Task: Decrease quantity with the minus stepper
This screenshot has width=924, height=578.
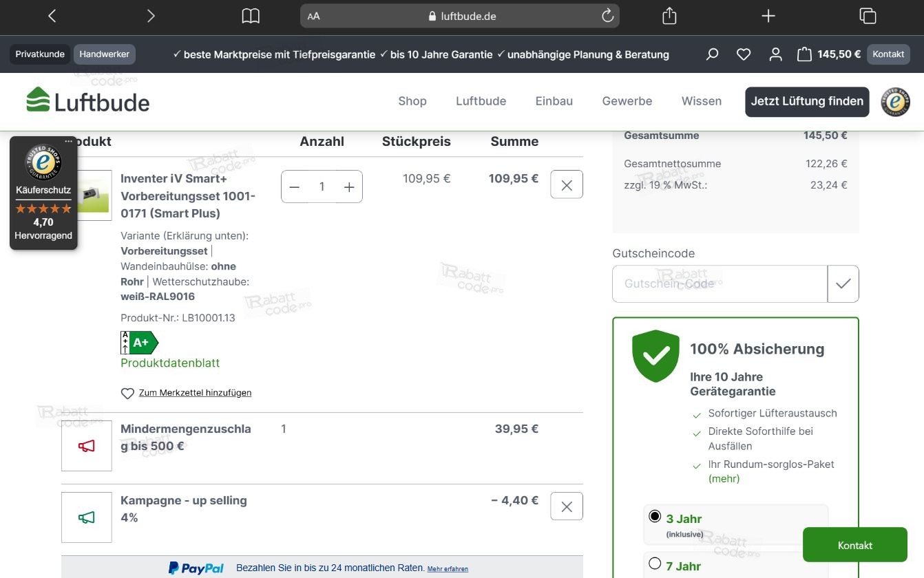Action: click(x=295, y=186)
